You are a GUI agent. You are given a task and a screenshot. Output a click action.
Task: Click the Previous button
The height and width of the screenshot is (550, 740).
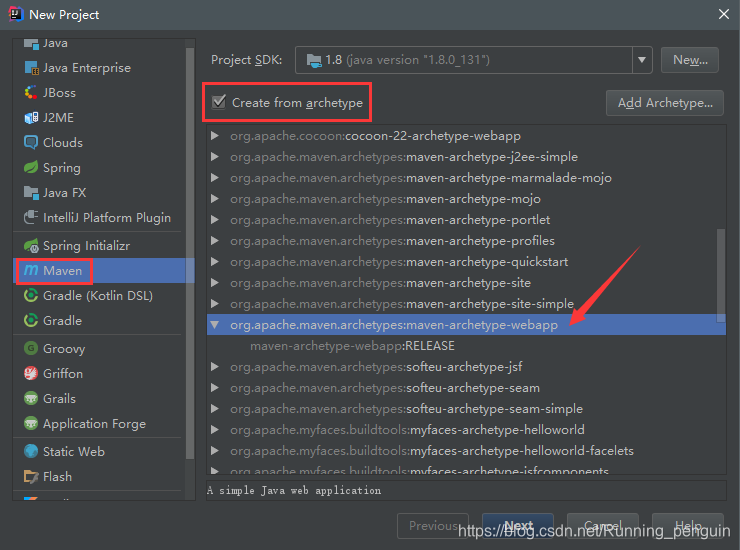(x=433, y=525)
